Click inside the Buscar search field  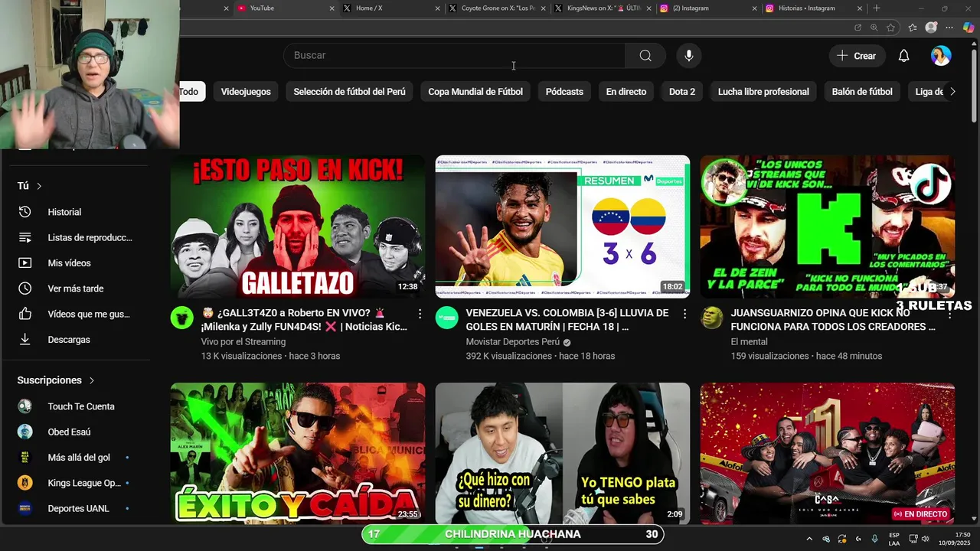pyautogui.click(x=455, y=55)
